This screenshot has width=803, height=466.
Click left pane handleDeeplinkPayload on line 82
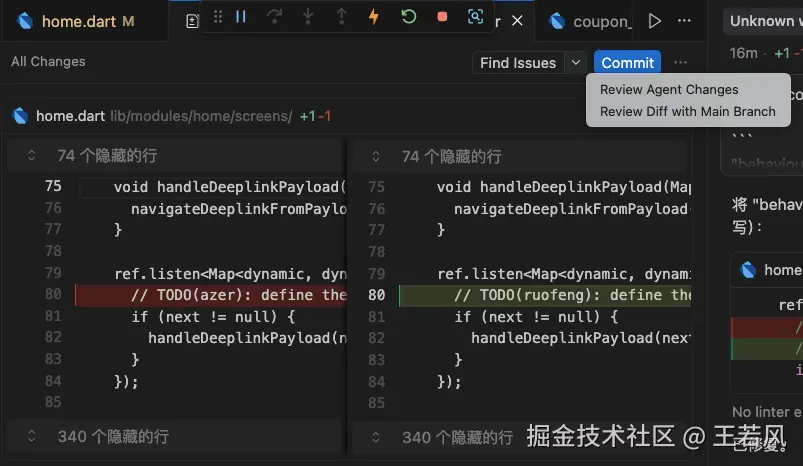click(247, 338)
